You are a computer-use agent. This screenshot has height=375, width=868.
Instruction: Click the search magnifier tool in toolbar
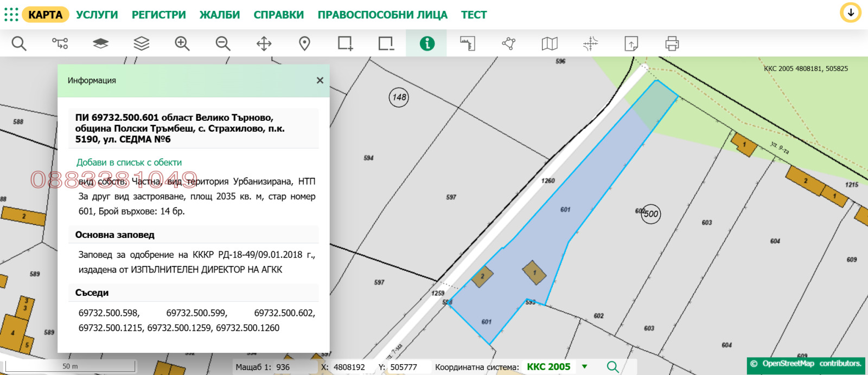coord(19,43)
